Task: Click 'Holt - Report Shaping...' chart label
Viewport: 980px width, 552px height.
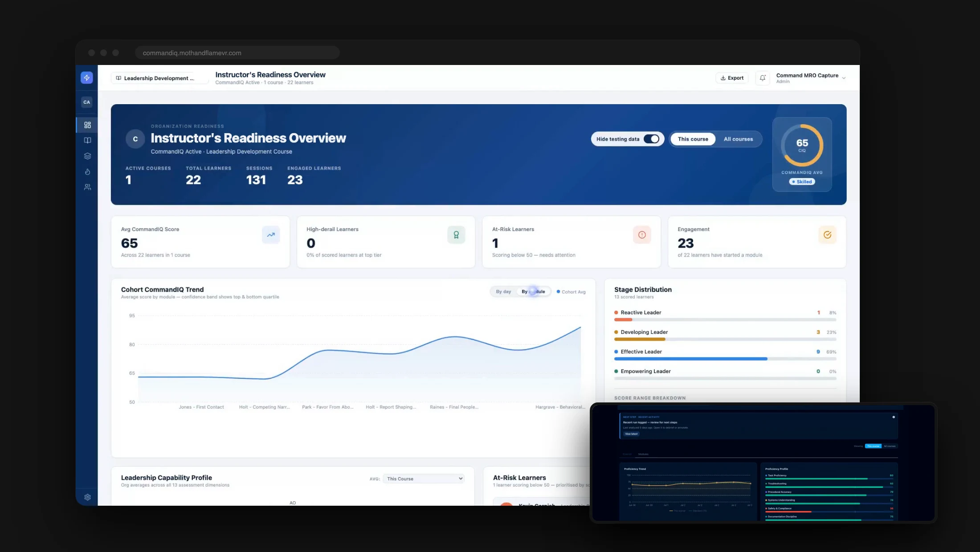Action: click(391, 407)
